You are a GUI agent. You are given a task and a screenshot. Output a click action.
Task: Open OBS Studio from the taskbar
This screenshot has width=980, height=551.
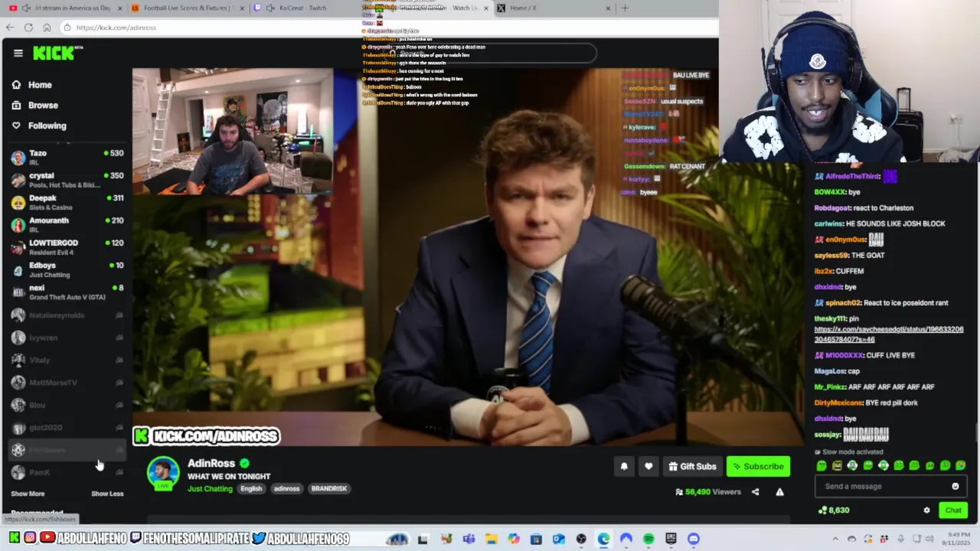(x=581, y=539)
